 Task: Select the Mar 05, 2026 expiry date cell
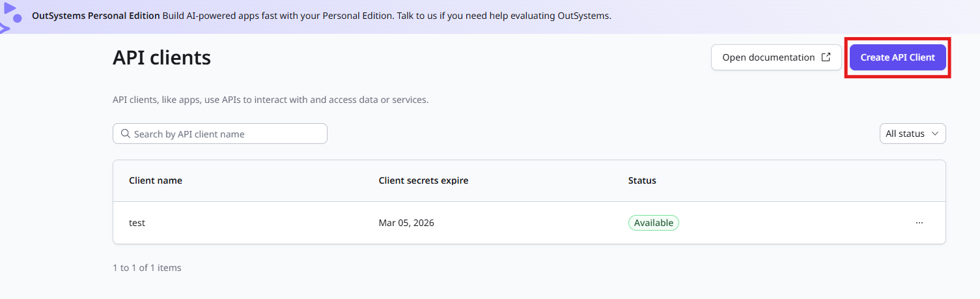(x=406, y=223)
